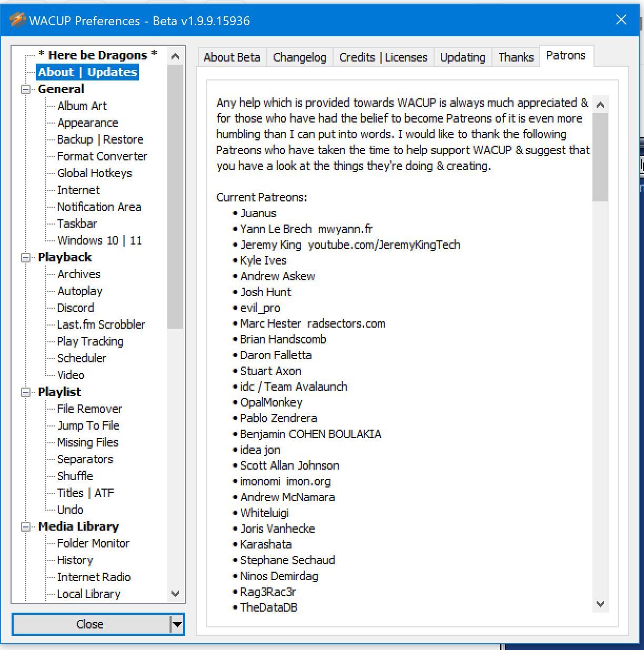Open Scheduler preferences
644x650 pixels.
(x=82, y=358)
